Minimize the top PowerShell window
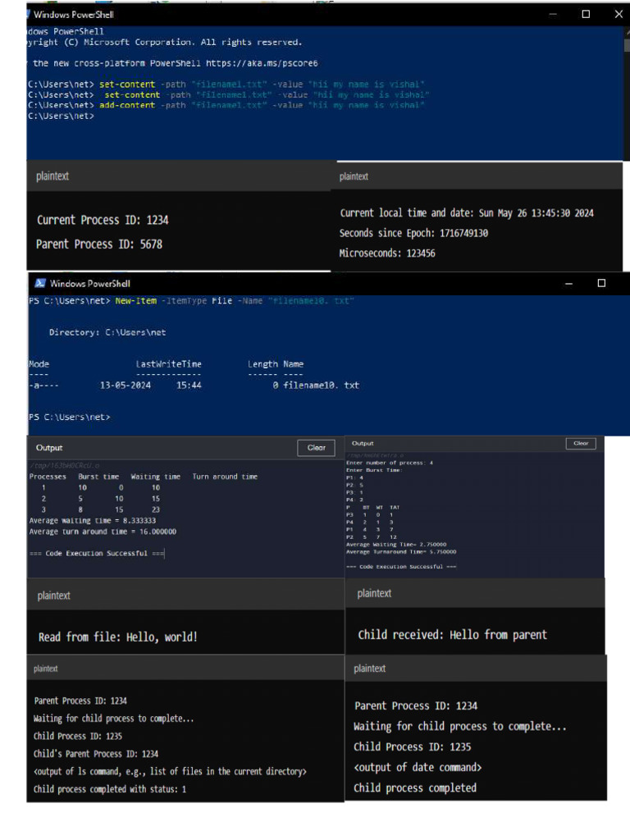Image resolution: width=630 pixels, height=840 pixels. [553, 14]
